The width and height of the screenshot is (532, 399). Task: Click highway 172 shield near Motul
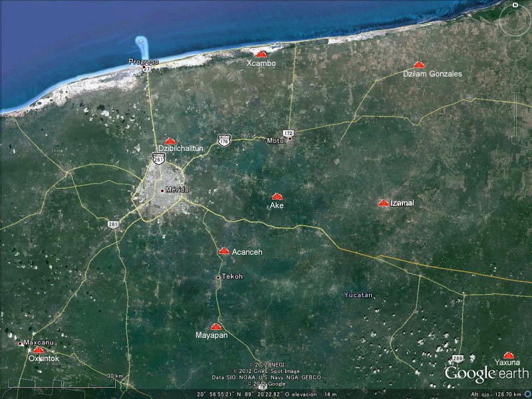click(288, 134)
